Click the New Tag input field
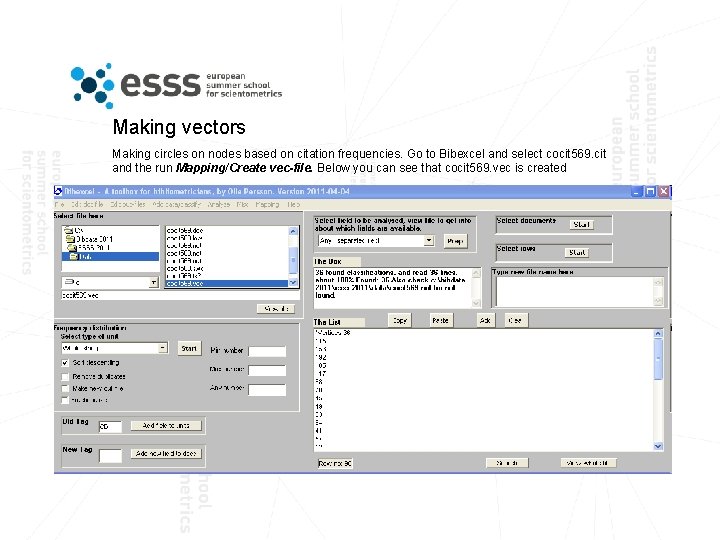720x540 pixels. [110, 456]
